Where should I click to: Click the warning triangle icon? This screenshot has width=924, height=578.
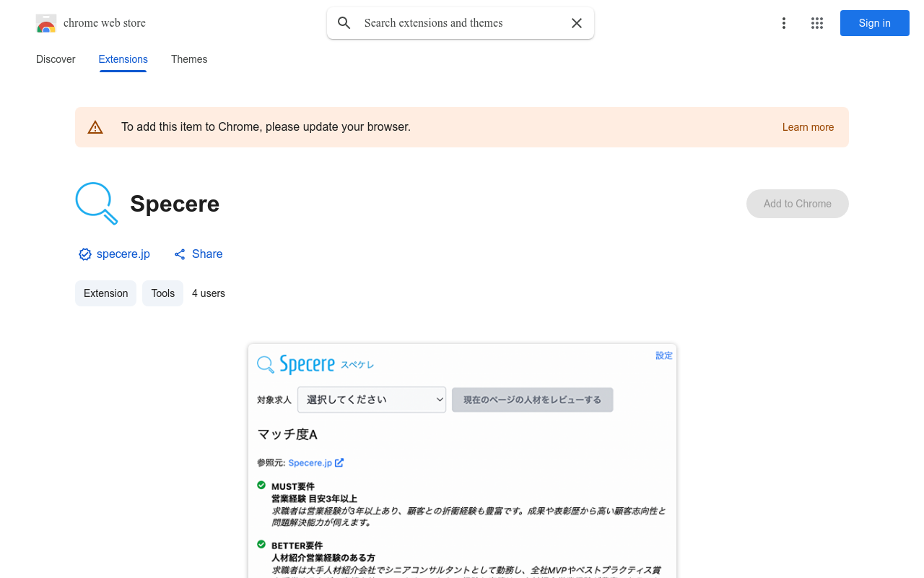coord(95,127)
